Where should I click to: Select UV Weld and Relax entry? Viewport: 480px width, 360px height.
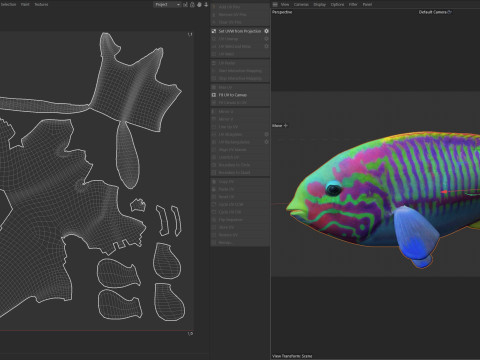240,46
